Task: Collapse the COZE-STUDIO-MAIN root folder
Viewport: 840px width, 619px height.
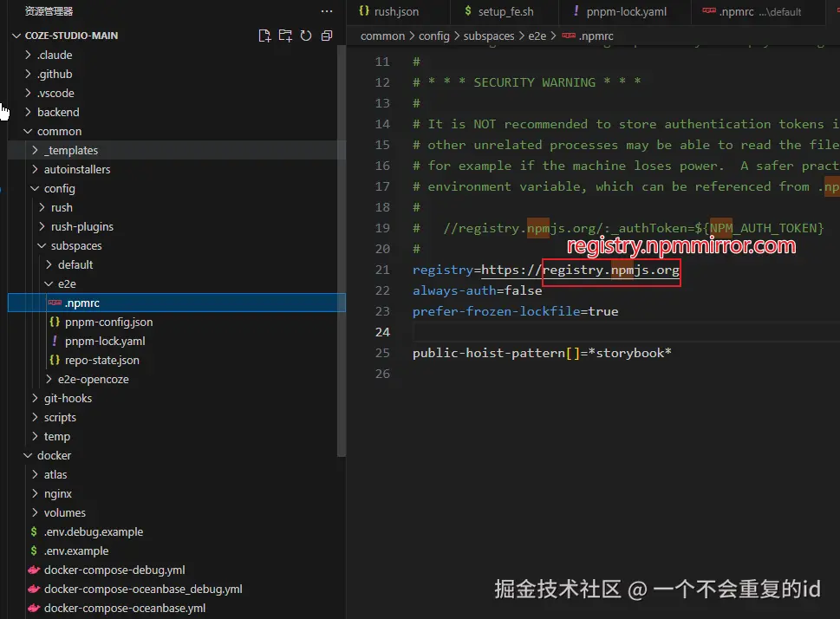Action: click(16, 36)
